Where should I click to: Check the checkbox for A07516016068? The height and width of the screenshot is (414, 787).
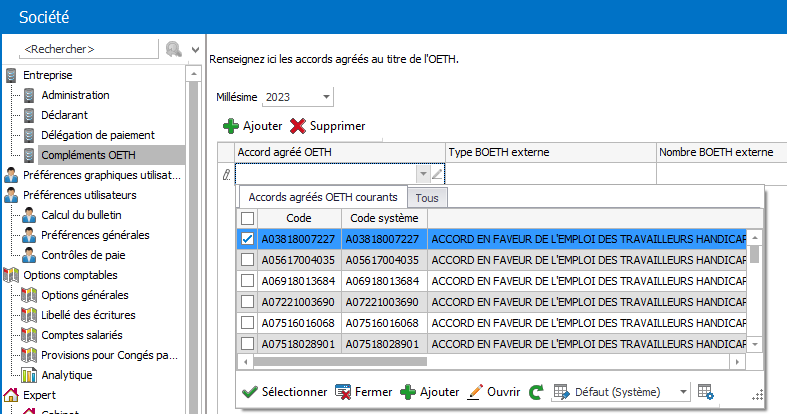pos(247,323)
